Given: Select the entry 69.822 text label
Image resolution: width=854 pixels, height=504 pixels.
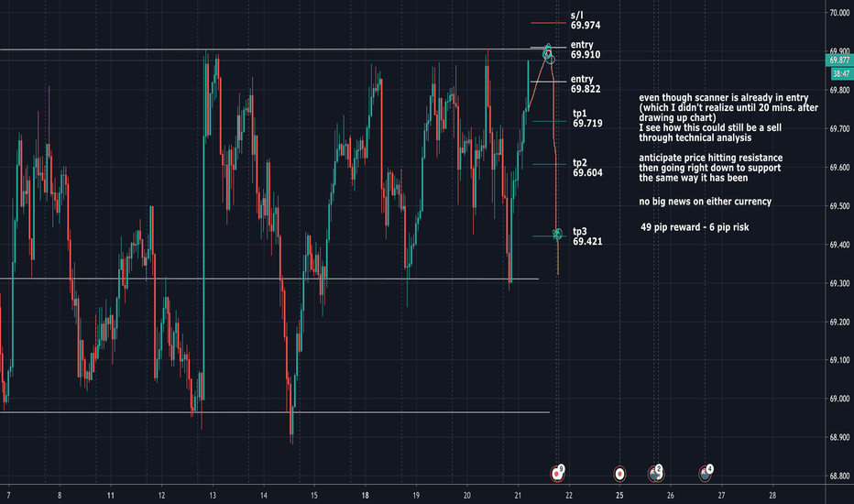Looking at the screenshot, I should tap(585, 84).
